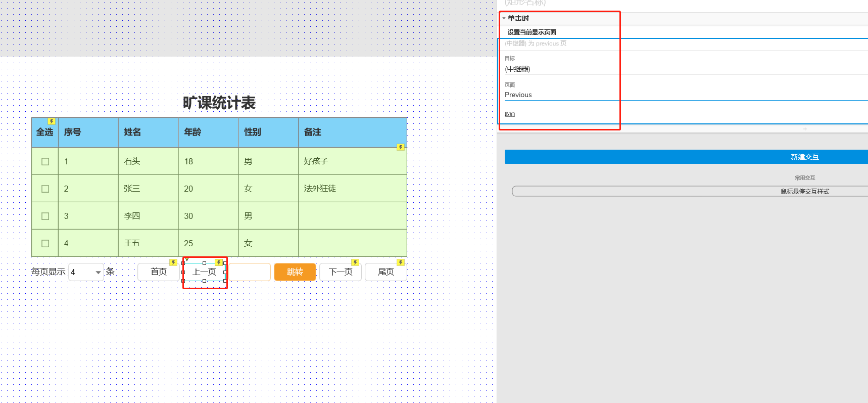
Task: Click the 性别 column header
Action: pyautogui.click(x=268, y=132)
